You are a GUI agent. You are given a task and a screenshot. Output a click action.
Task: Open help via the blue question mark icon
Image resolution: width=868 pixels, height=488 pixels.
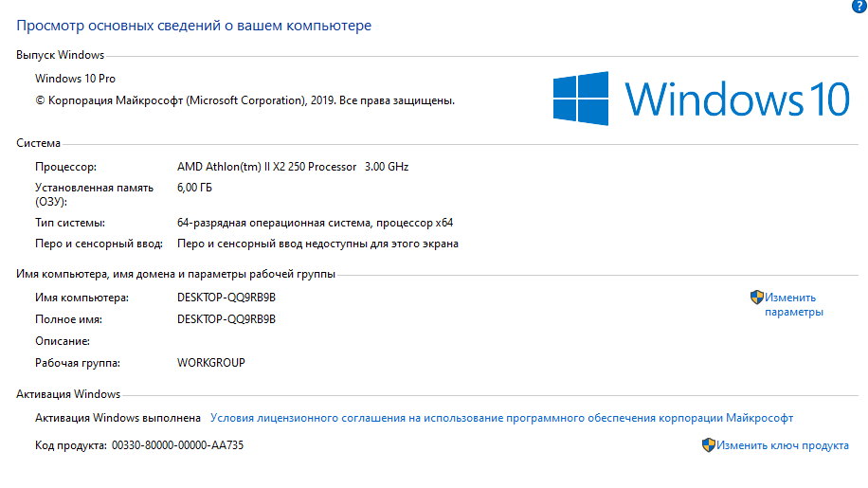coord(859,6)
